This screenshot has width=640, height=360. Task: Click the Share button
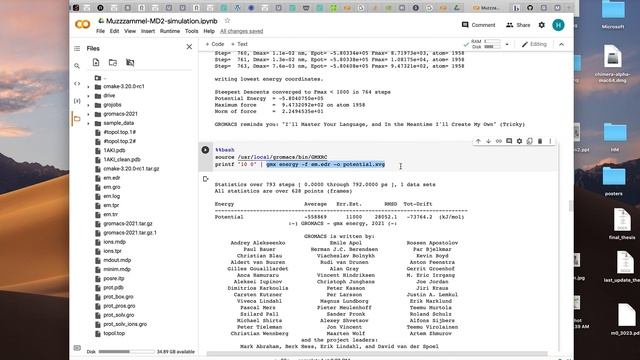coord(518,25)
